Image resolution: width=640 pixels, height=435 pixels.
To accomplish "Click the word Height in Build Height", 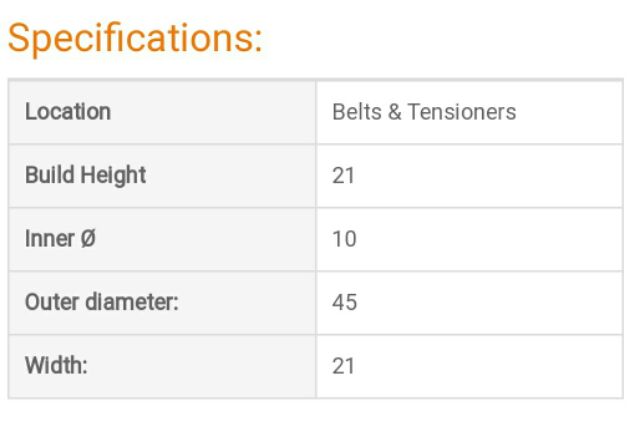I will coord(112,175).
